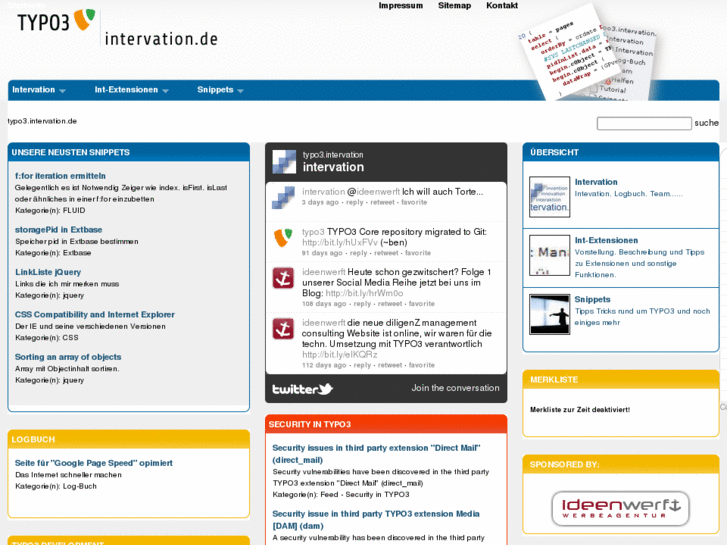This screenshot has width=727, height=545.
Task: Click the Snippets overview thumbnail
Action: (549, 314)
